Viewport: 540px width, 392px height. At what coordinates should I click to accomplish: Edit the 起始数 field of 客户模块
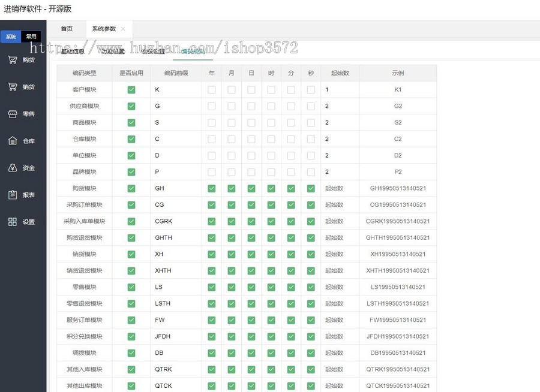[340, 89]
